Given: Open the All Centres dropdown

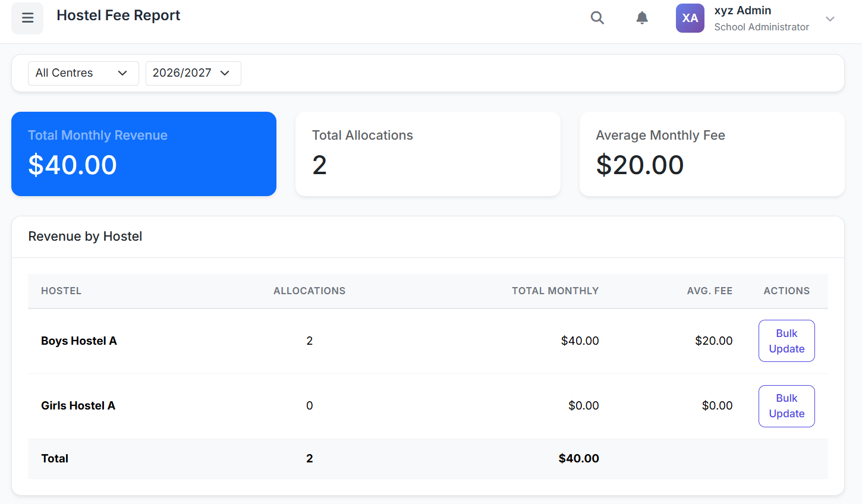Looking at the screenshot, I should (x=83, y=73).
